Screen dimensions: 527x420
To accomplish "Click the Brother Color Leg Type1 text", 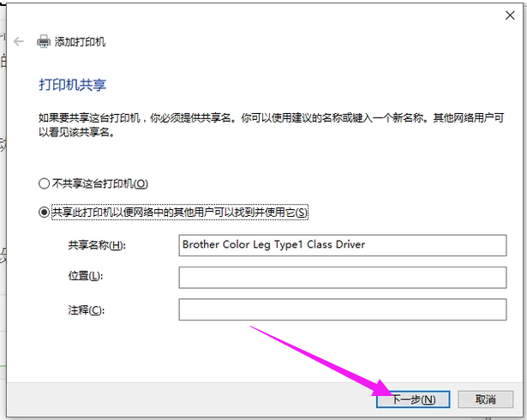I will click(273, 245).
